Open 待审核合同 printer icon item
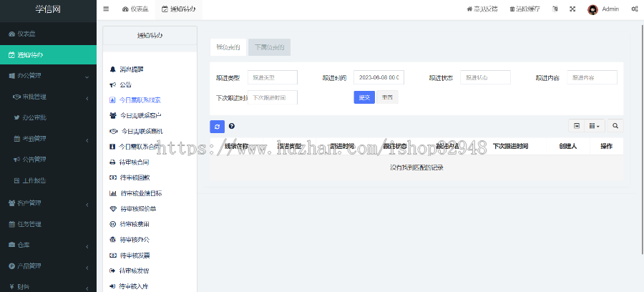 point(129,162)
